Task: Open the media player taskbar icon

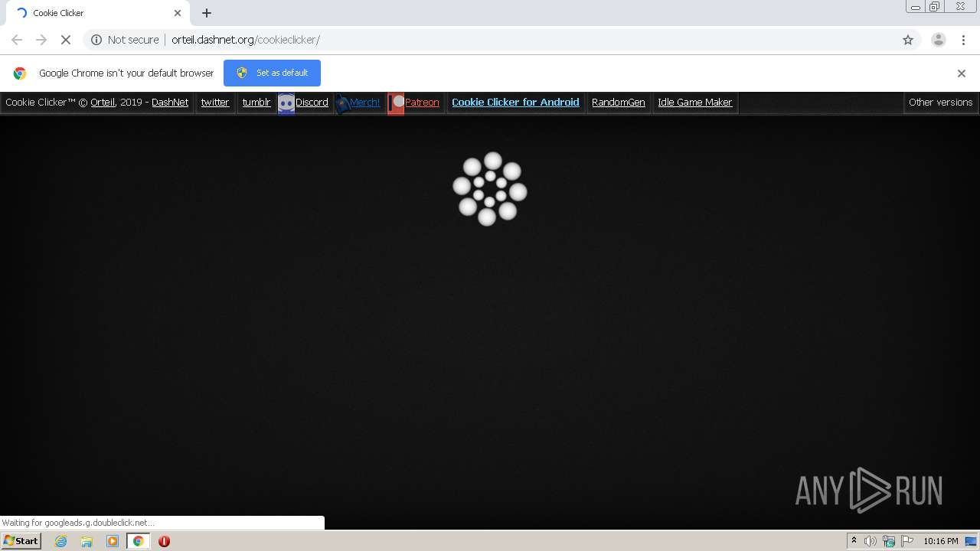Action: pos(113,541)
